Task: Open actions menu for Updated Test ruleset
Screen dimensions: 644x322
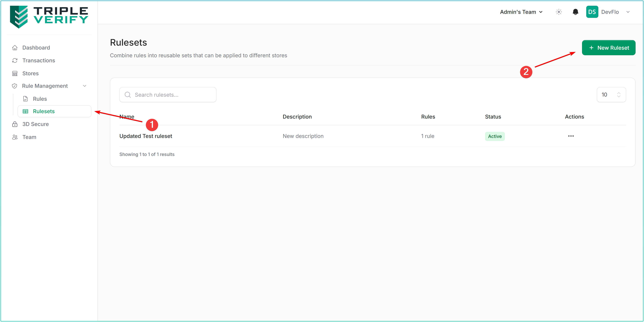Action: (x=571, y=136)
